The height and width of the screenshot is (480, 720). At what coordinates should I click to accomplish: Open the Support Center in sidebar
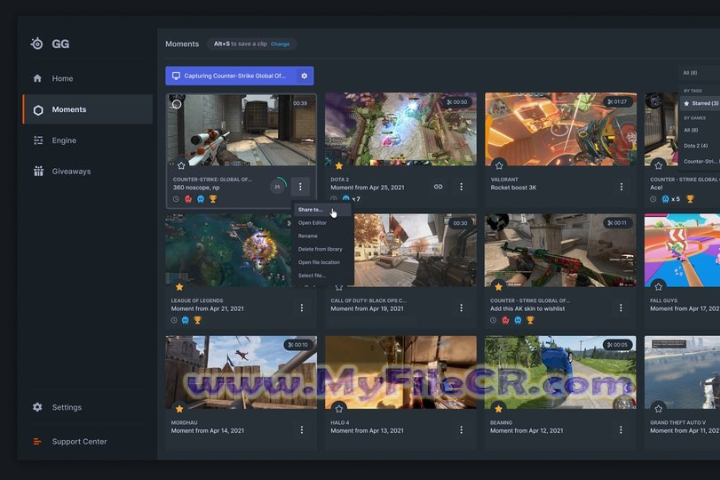(x=79, y=441)
